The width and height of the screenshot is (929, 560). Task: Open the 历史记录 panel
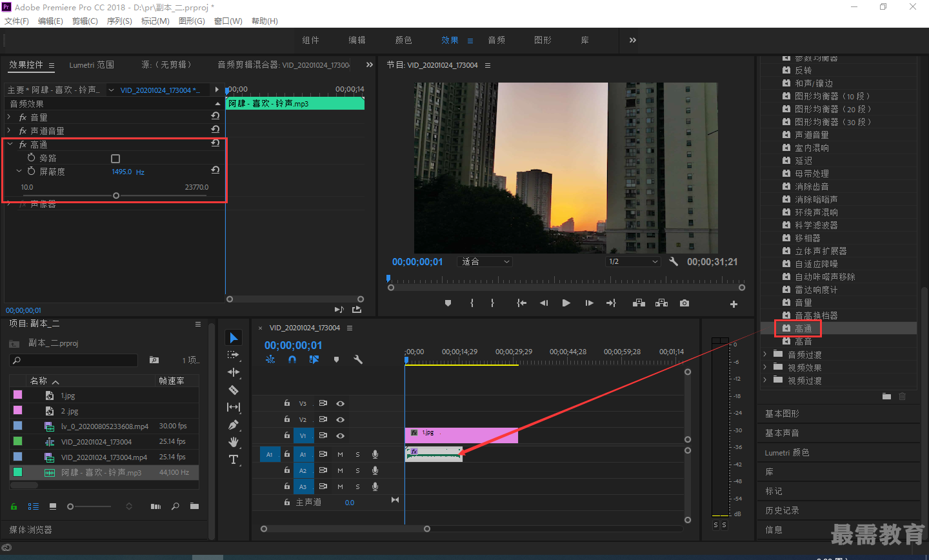click(x=782, y=510)
